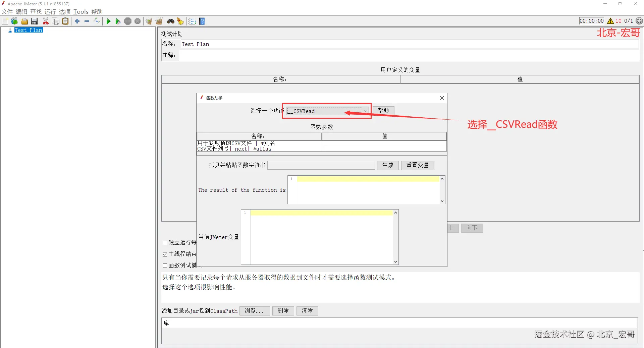The image size is (644, 348).
Task: Click the 00:00:00 elapsed time field
Action: [592, 21]
